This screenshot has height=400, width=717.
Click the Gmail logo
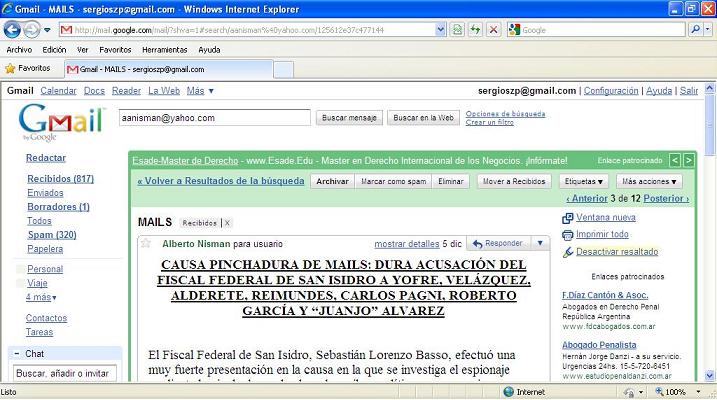click(62, 122)
